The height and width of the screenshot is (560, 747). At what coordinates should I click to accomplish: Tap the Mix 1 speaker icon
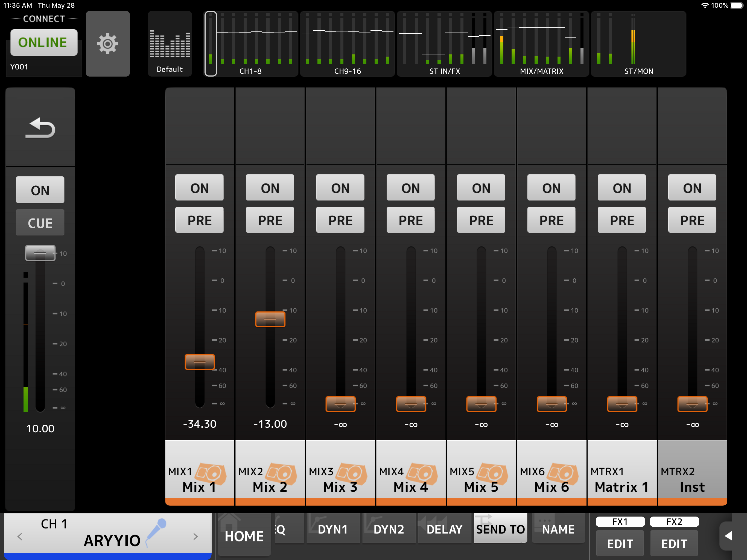tap(211, 473)
